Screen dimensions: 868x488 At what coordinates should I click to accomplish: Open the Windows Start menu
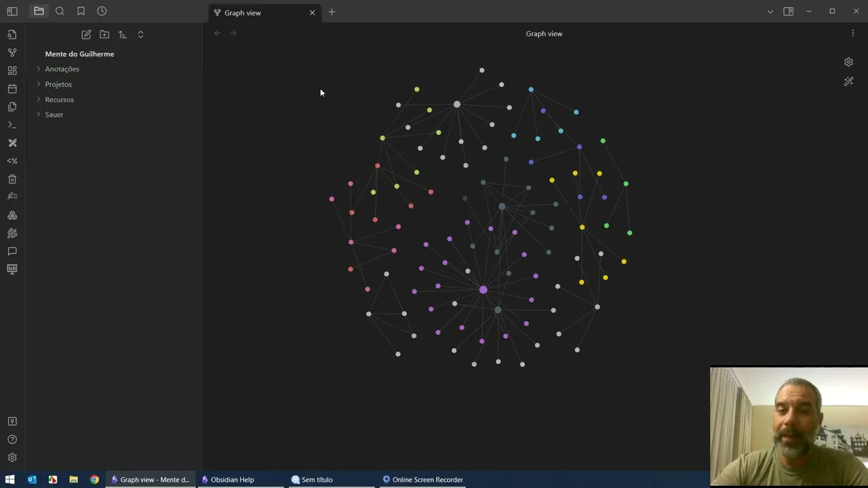coord(10,480)
